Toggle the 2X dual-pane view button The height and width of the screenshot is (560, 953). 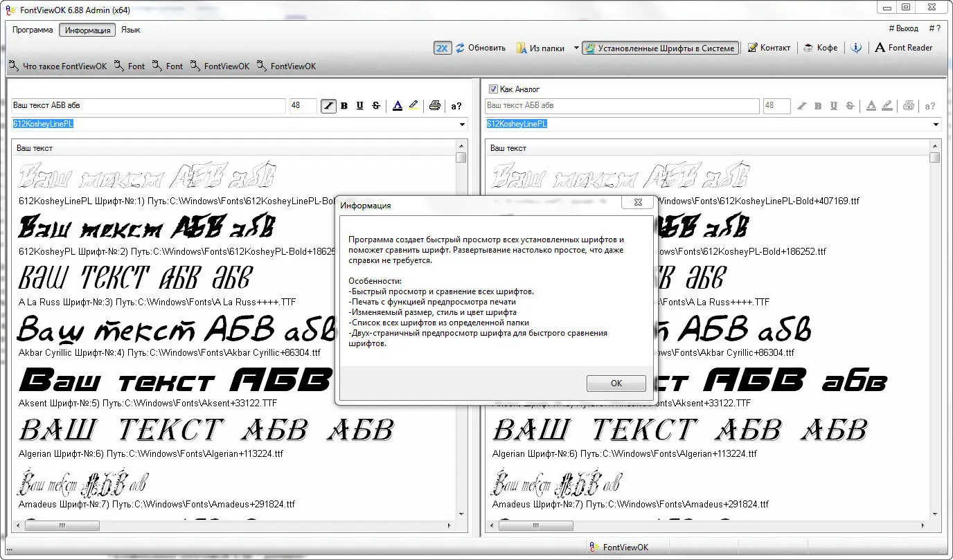coord(443,48)
